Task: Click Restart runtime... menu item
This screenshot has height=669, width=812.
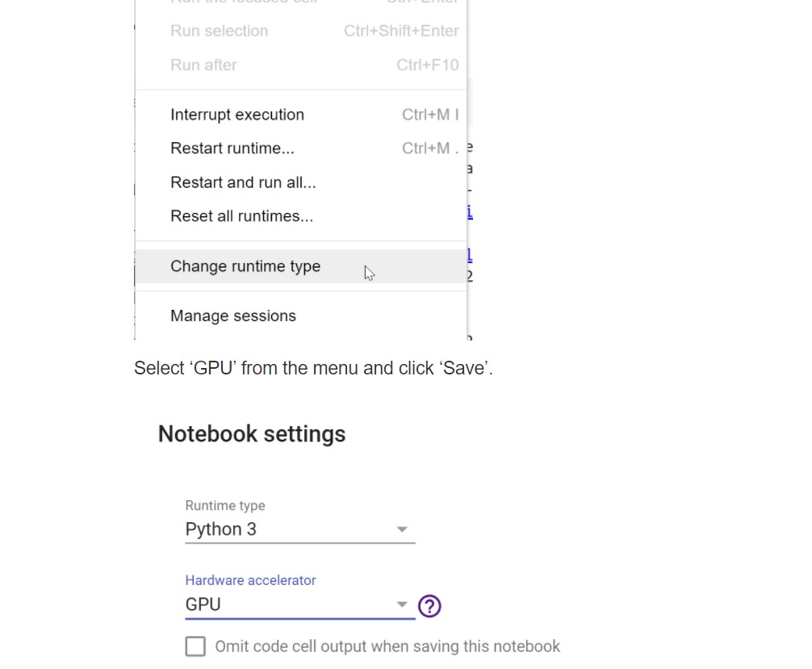Action: point(232,148)
